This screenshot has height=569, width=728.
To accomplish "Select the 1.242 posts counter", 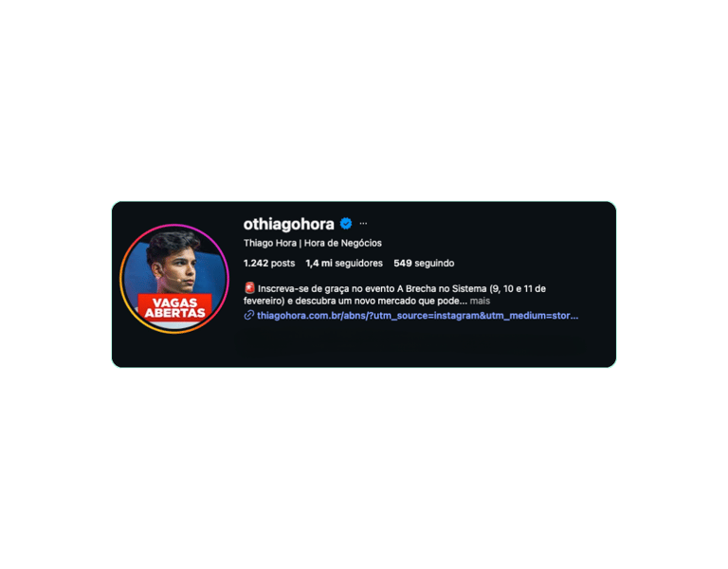I will tap(269, 263).
